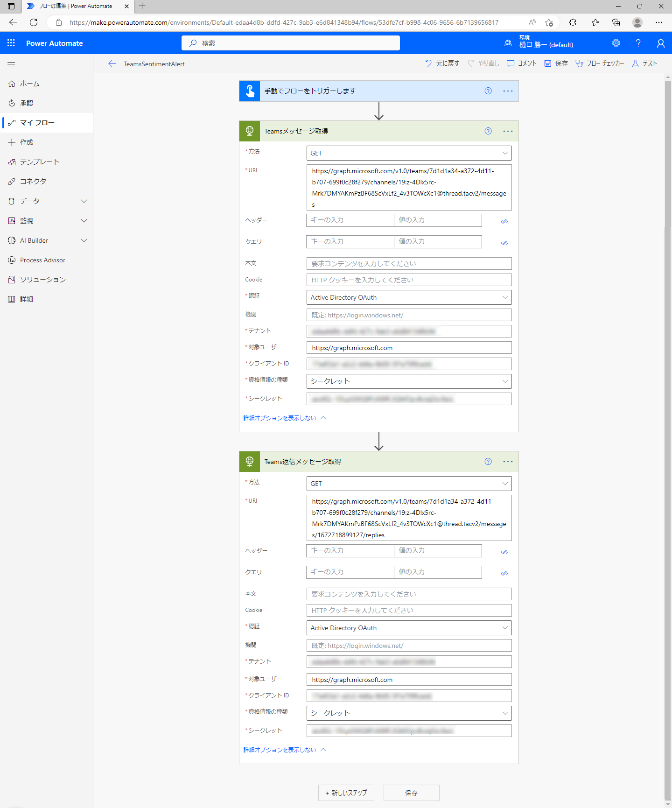Viewport: 672px width, 808px height.
Task: Open browser collections icon
Action: [616, 22]
